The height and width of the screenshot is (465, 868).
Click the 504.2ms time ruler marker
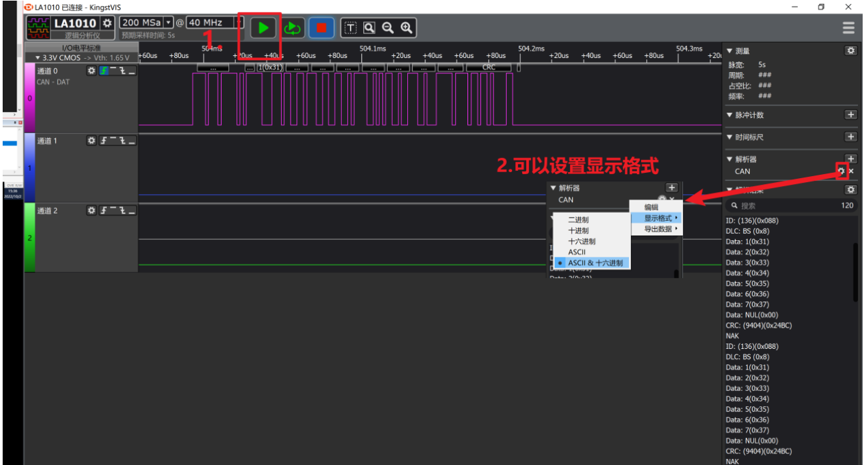point(531,49)
